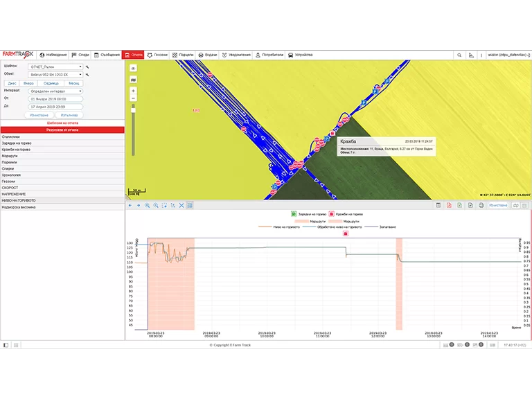Click the wrench icon next to Шаблон

(87, 66)
